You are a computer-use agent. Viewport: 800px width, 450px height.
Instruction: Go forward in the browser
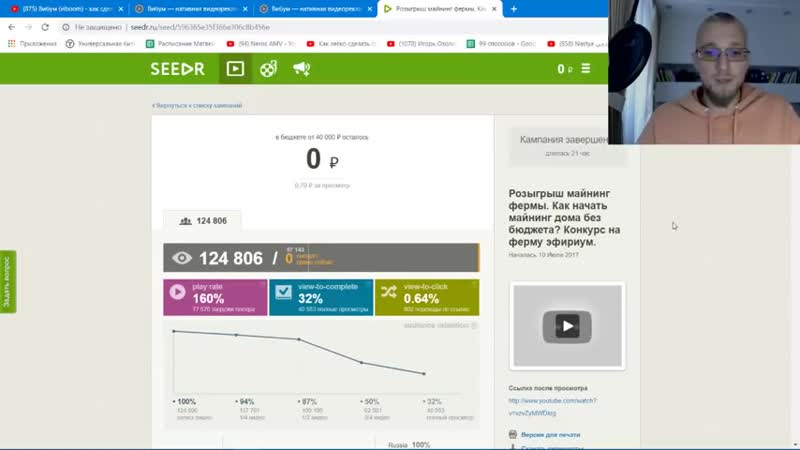coord(29,27)
